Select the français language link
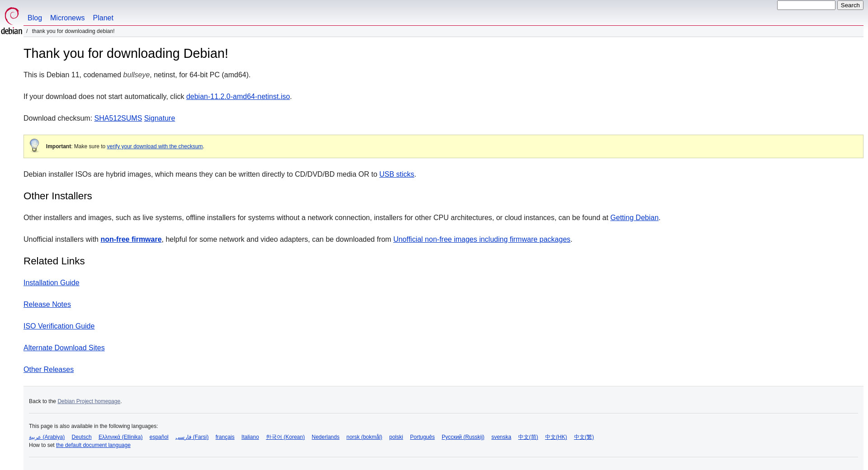 coord(225,437)
